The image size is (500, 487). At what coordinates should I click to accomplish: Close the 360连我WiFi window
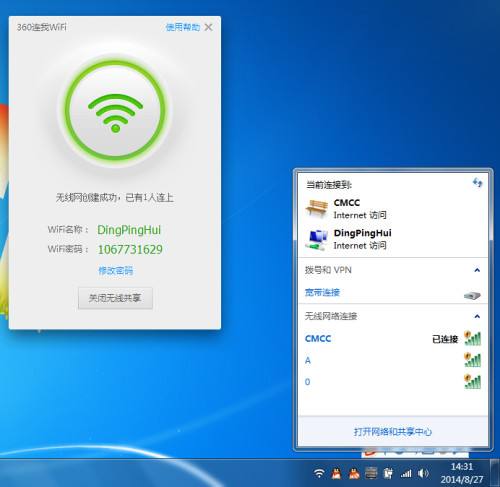pos(209,27)
